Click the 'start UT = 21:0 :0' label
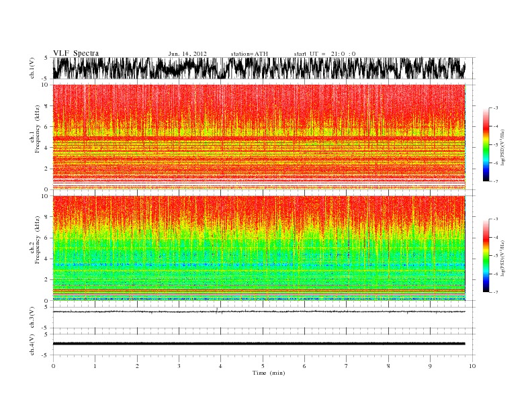 click(x=324, y=54)
